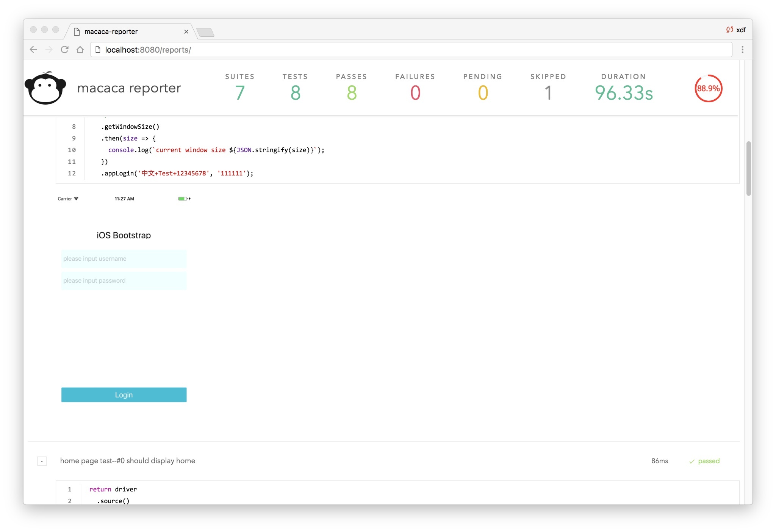Viewport: 776px width, 532px height.
Task: Click the 88.9% pass rate circle
Action: (708, 89)
